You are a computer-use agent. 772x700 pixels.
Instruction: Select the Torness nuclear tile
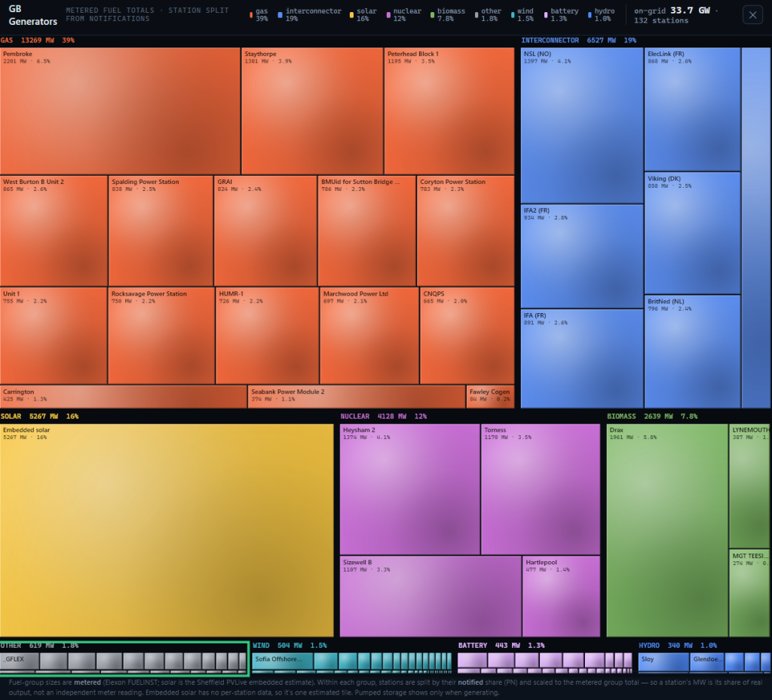pos(541,489)
